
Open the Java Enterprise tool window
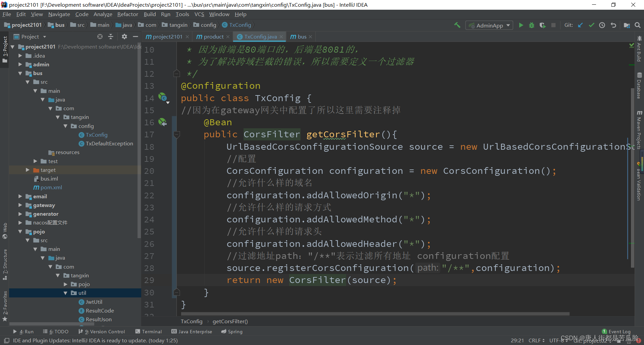pyautogui.click(x=192, y=332)
